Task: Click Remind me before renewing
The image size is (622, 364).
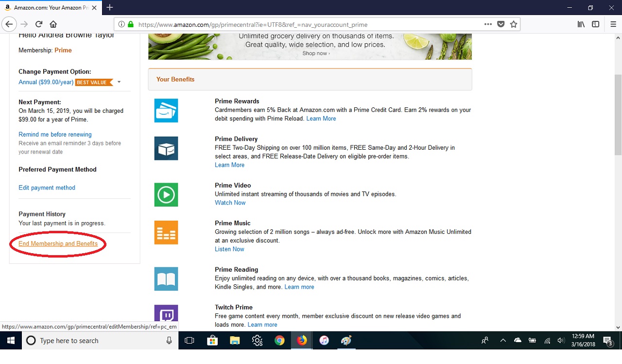Action: (55, 135)
